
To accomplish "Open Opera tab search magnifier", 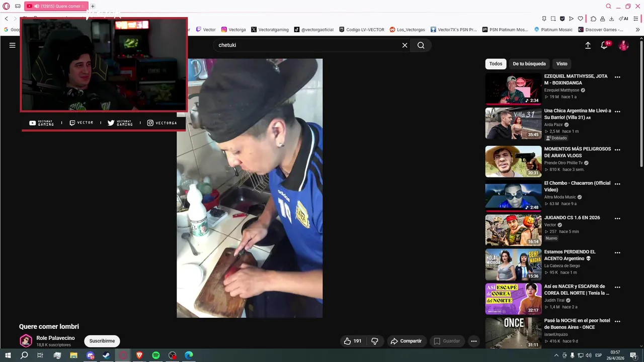I will click(x=608, y=6).
